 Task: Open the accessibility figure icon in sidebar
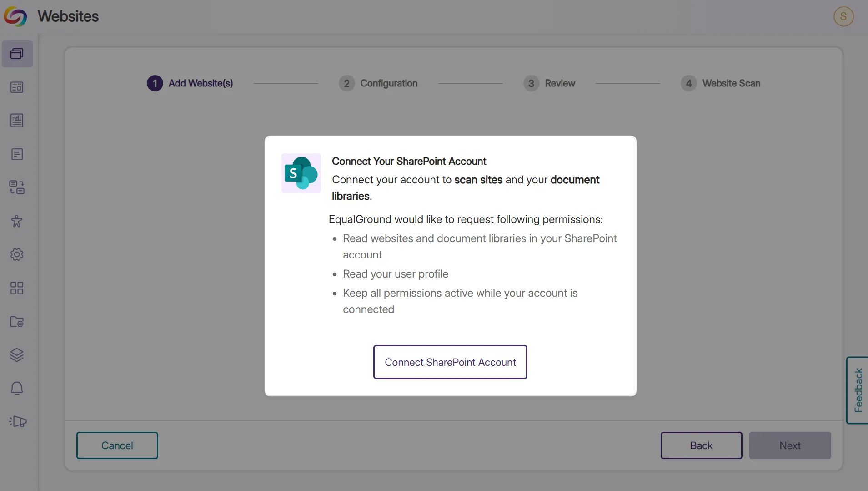click(x=17, y=221)
